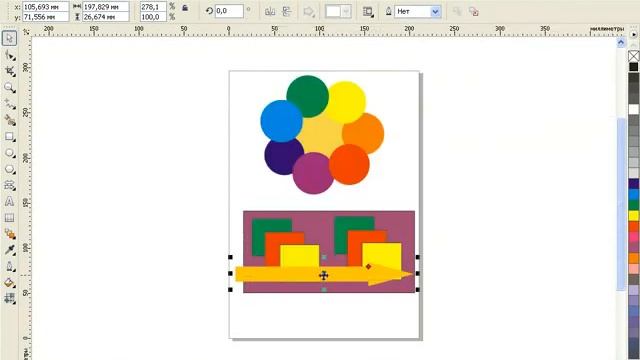Pick the blue swatch in palette
Image resolution: width=640 pixels, height=360 pixels.
tap(633, 194)
